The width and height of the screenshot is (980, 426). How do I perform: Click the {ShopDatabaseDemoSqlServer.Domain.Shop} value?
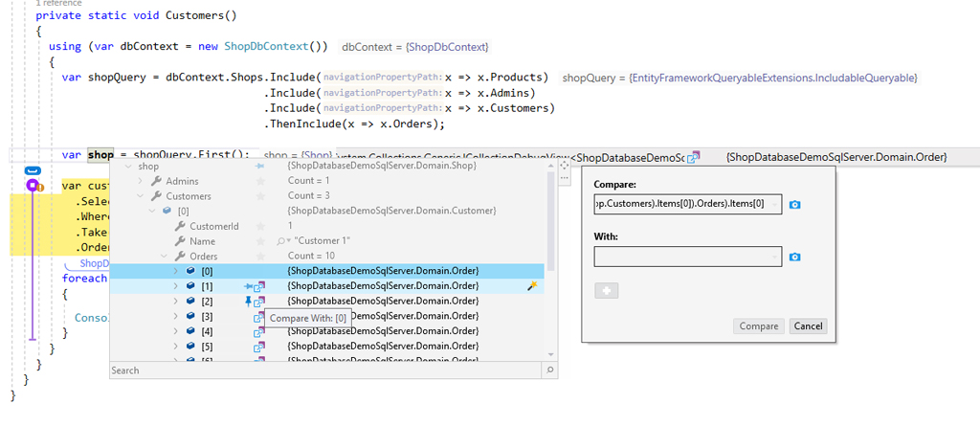(x=382, y=167)
